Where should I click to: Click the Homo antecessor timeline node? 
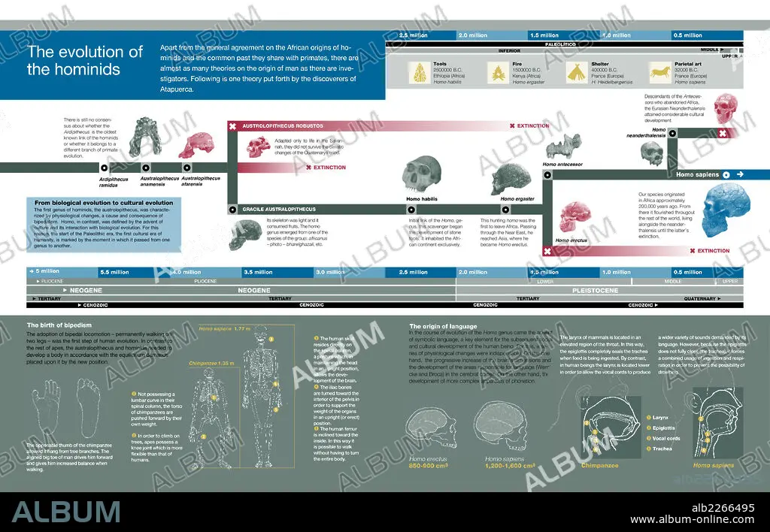(x=547, y=175)
